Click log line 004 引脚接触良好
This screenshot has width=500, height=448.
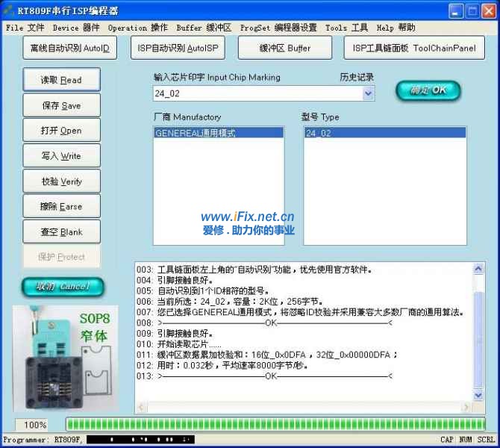[175, 280]
